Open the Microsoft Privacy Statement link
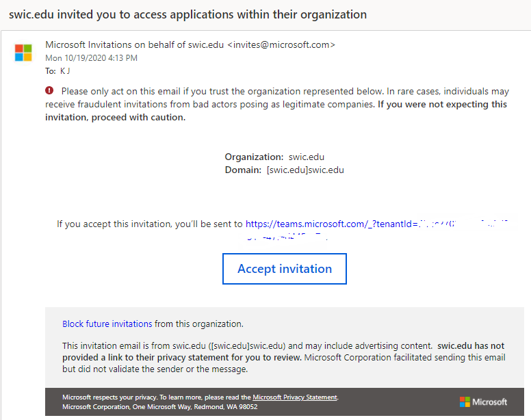This screenshot has height=420, width=531. [295, 397]
